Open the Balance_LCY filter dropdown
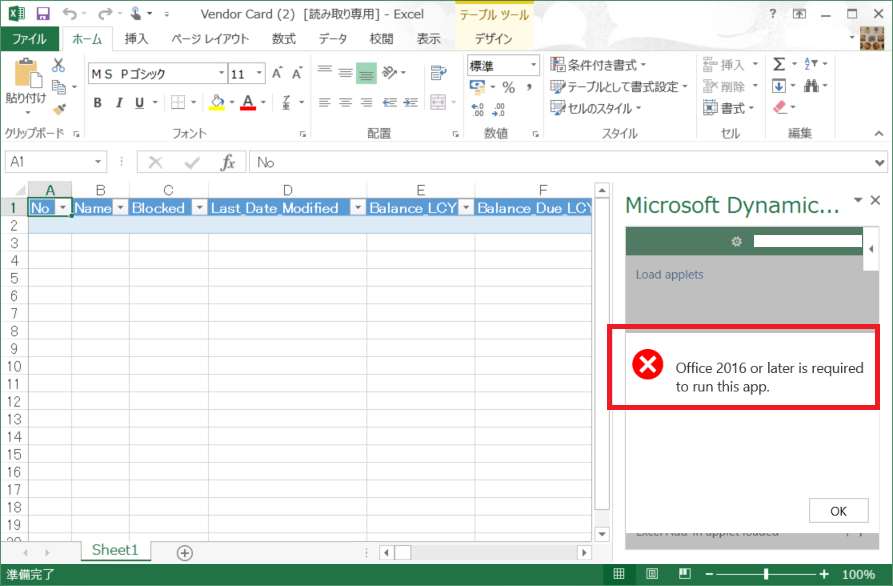 [x=466, y=208]
